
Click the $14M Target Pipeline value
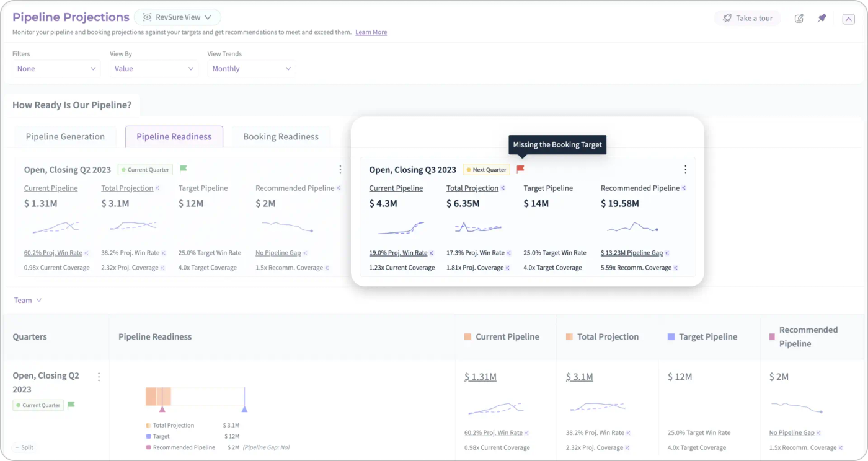[x=536, y=203]
